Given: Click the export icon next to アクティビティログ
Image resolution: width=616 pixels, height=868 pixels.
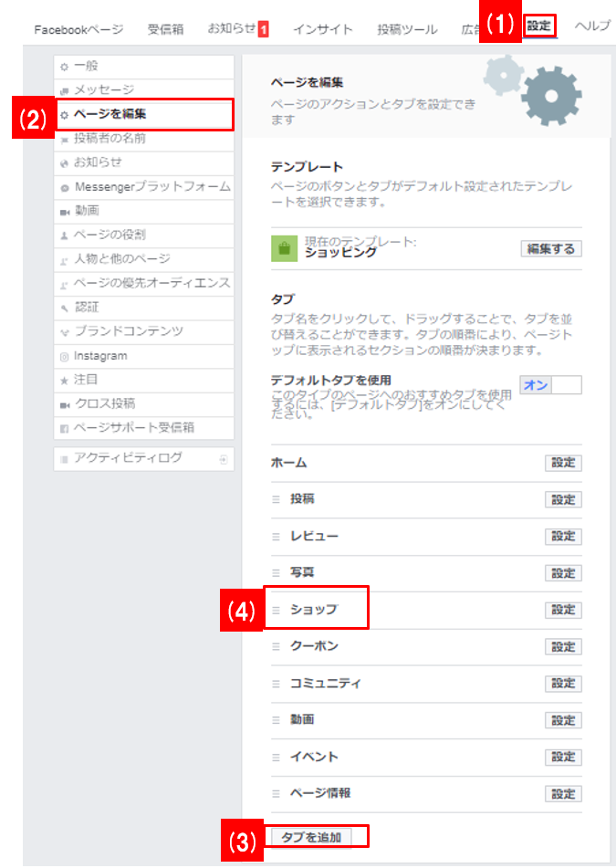Looking at the screenshot, I should [224, 459].
